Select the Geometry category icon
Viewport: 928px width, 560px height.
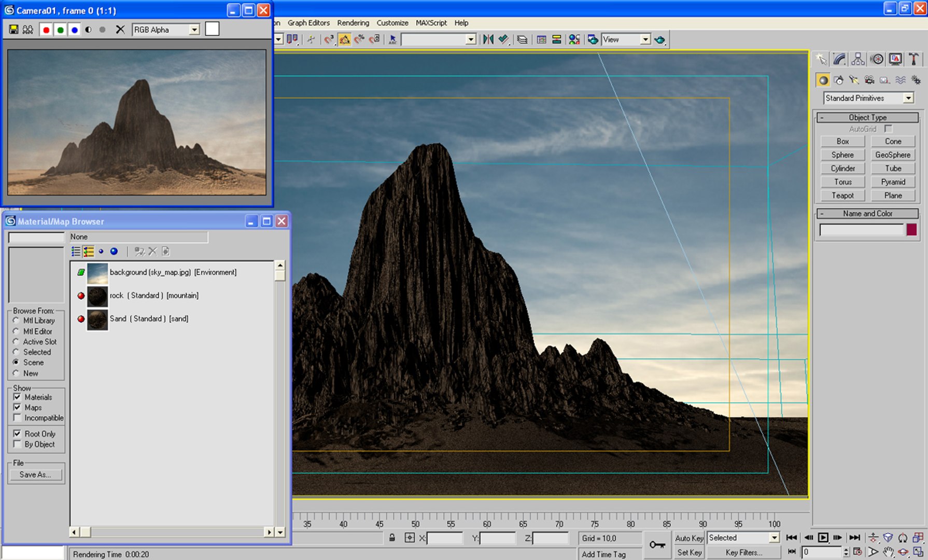[823, 80]
